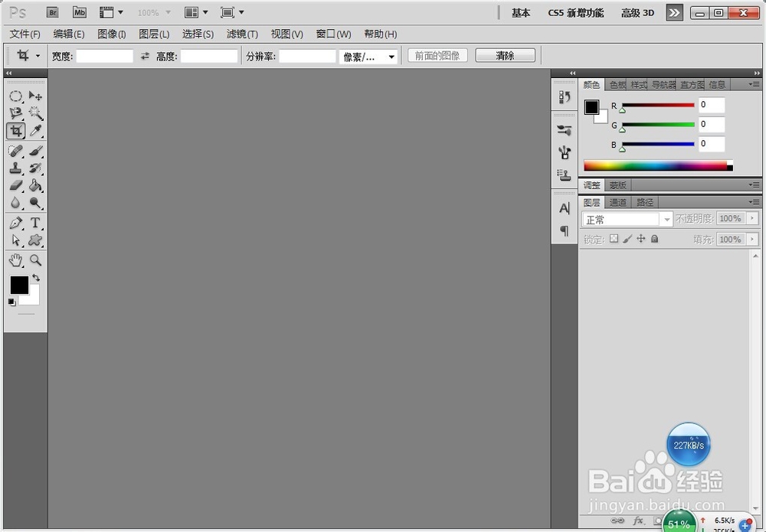Open the Paragraph panel icon in the dock
Viewport: 766px width, 532px height.
click(565, 230)
